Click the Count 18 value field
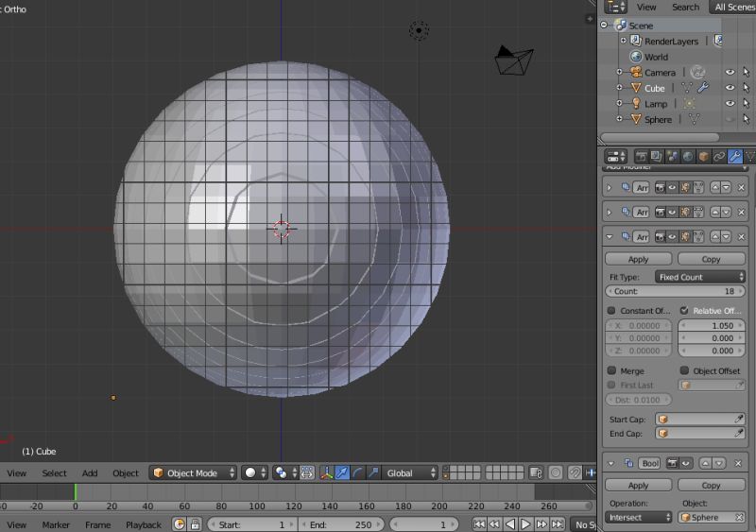The width and height of the screenshot is (756, 532). (675, 291)
